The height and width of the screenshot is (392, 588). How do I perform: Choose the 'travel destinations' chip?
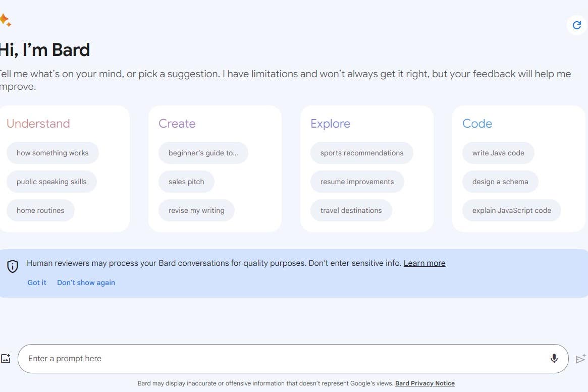[351, 210]
